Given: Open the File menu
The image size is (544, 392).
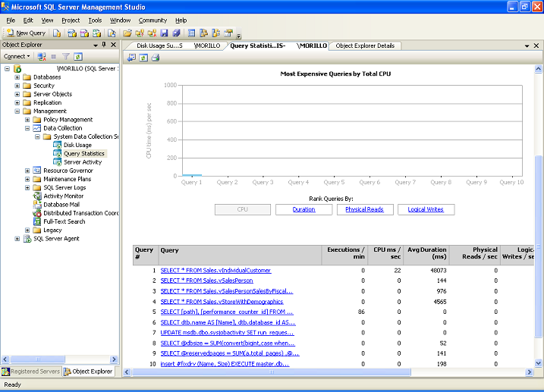Looking at the screenshot, I should pyautogui.click(x=11, y=20).
